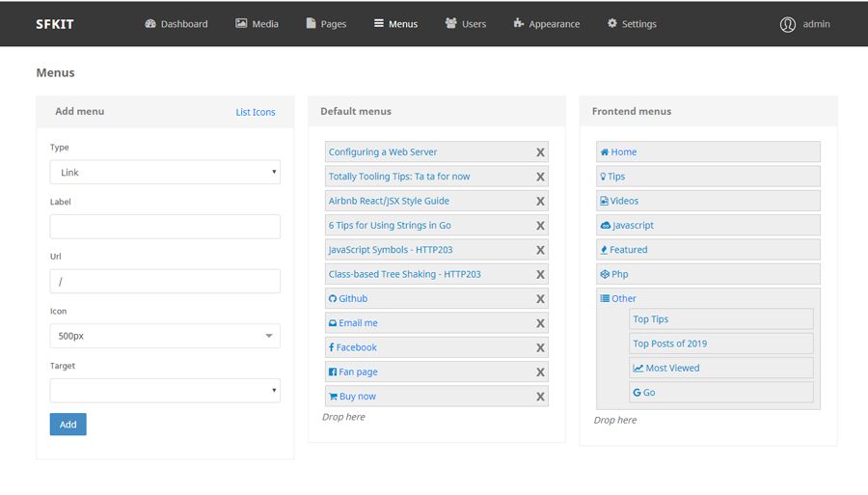
Task: Click the X next to Facebook item
Action: (540, 347)
